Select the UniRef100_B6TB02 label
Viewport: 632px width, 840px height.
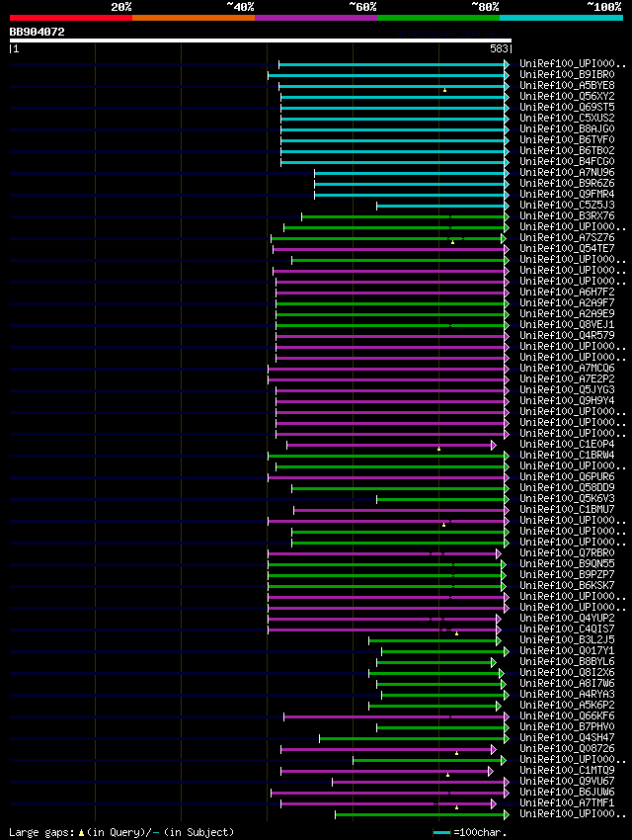(x=567, y=150)
